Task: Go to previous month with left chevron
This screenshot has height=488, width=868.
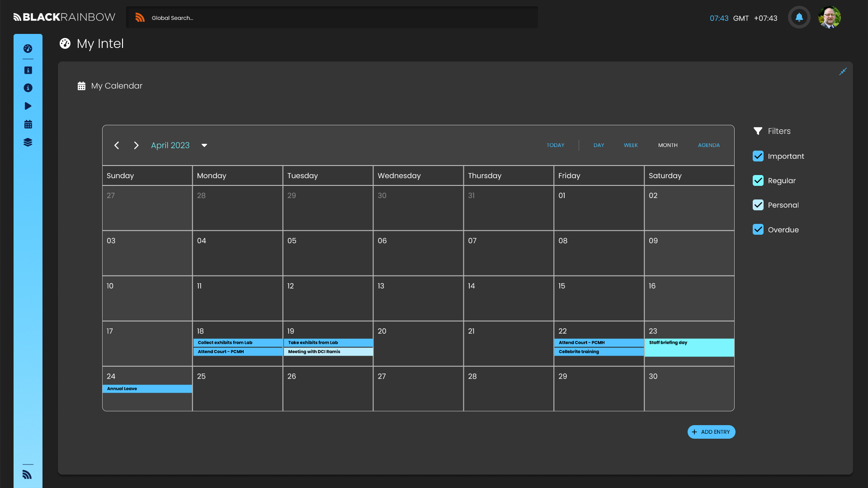Action: [x=117, y=145]
